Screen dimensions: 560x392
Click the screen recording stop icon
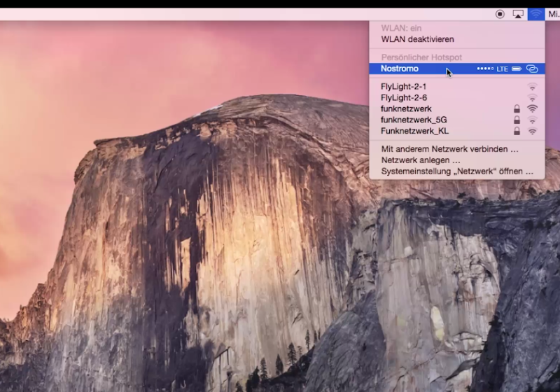pyautogui.click(x=500, y=14)
